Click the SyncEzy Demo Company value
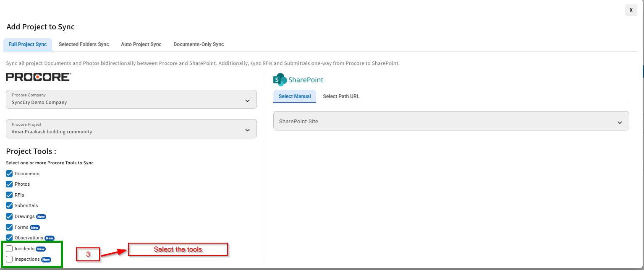Screen dimensions: 644x270 (x=39, y=102)
